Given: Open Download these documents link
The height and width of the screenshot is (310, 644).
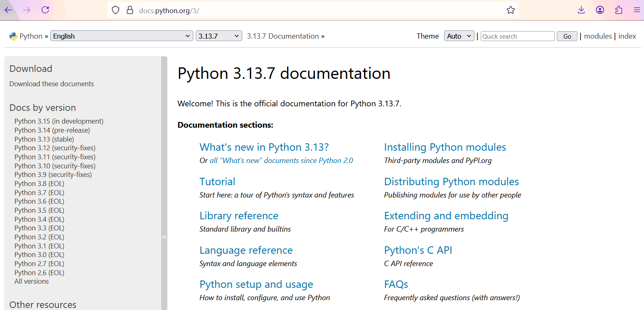Looking at the screenshot, I should pos(51,84).
